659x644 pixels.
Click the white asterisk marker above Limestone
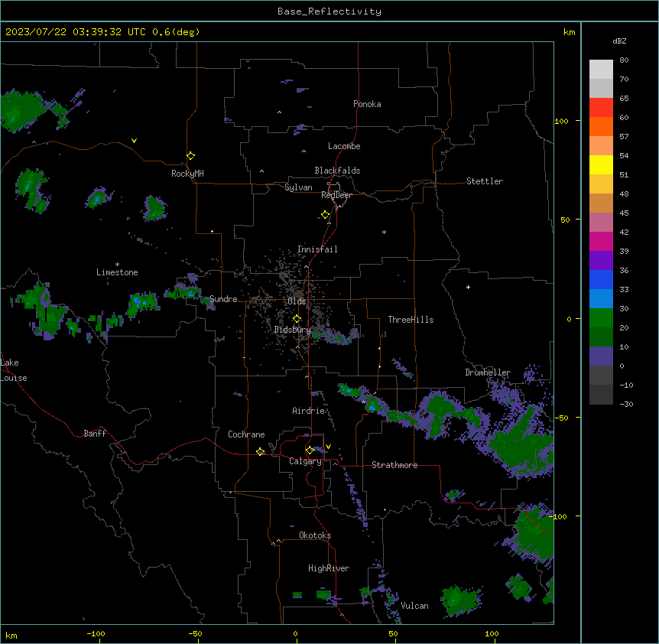(117, 264)
